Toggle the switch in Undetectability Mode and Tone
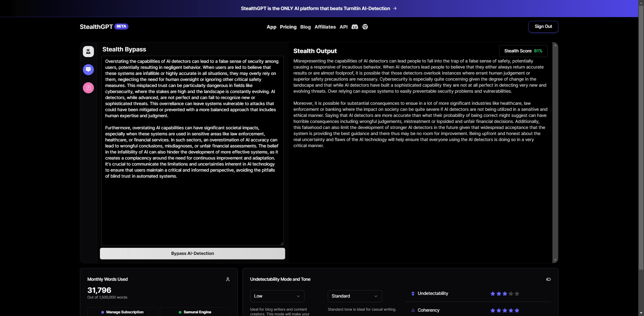 548,279
